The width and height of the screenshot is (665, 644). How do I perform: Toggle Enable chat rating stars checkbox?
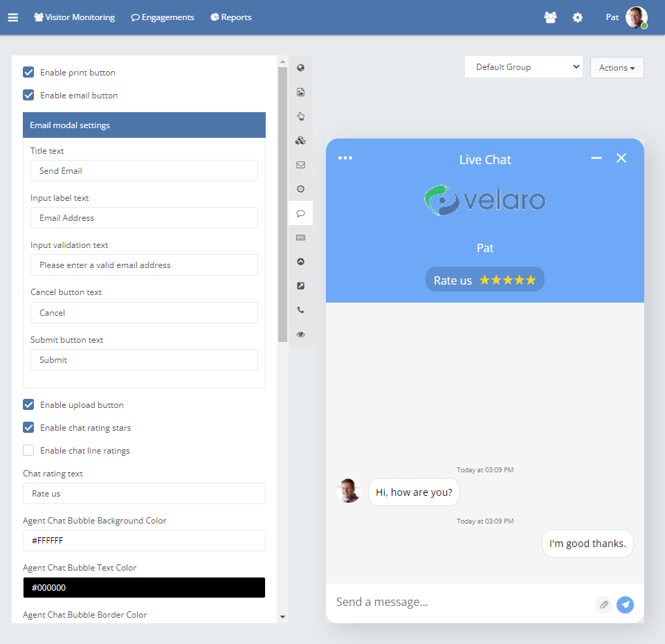(28, 427)
